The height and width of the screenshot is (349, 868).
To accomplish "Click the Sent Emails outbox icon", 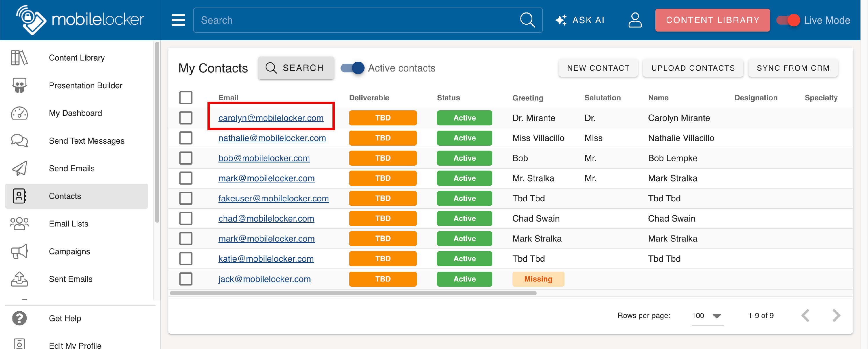I will tap(19, 279).
